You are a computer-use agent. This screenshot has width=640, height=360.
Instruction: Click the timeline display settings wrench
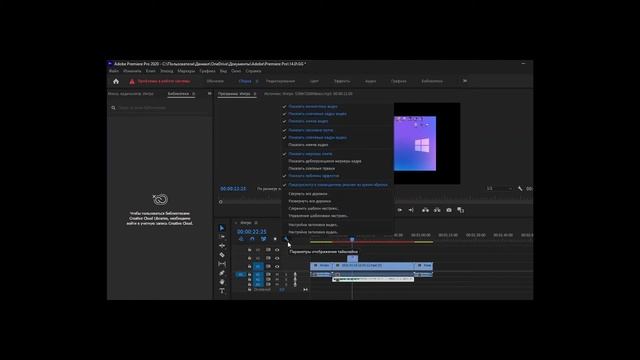[x=286, y=239]
